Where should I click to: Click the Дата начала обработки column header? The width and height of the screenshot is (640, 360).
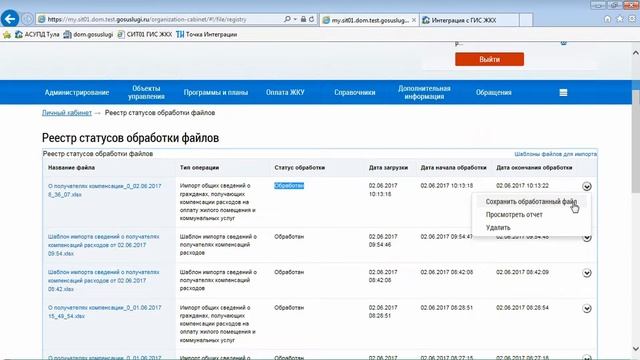453,168
